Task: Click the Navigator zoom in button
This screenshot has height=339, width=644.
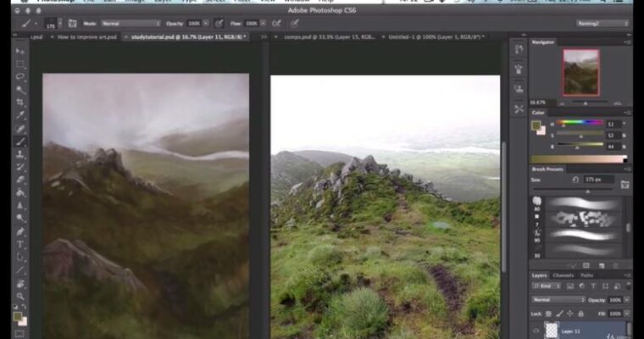Action: tap(617, 103)
